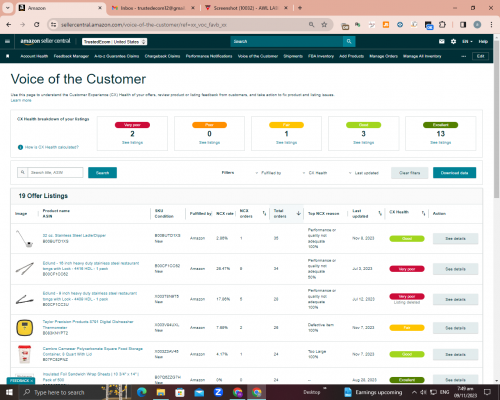The height and width of the screenshot is (400, 500).
Task: Open the Chrome profile avatar
Action: [477, 25]
